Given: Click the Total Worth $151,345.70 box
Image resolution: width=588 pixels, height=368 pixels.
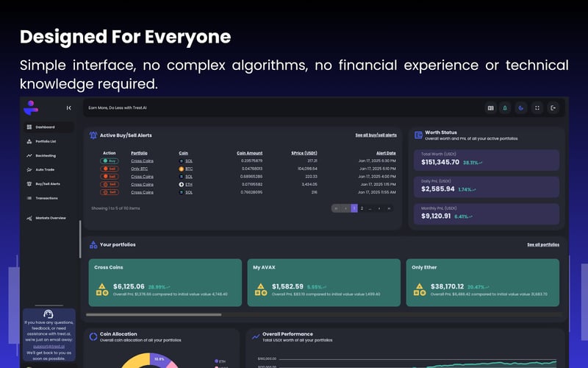Looking at the screenshot, I should click(487, 160).
